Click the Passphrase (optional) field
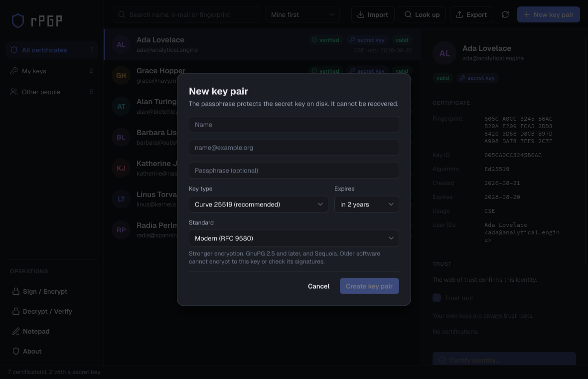Image resolution: width=588 pixels, height=379 pixels. point(294,171)
